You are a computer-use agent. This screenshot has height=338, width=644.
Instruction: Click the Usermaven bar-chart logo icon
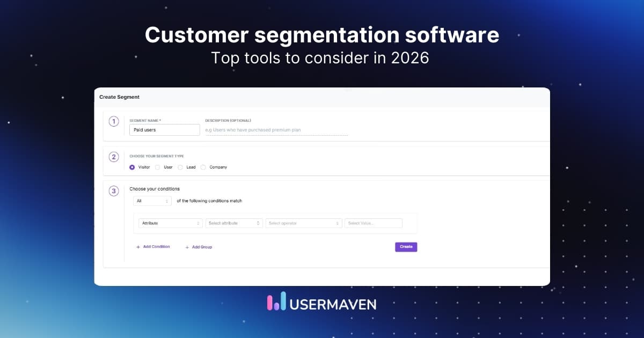275,303
